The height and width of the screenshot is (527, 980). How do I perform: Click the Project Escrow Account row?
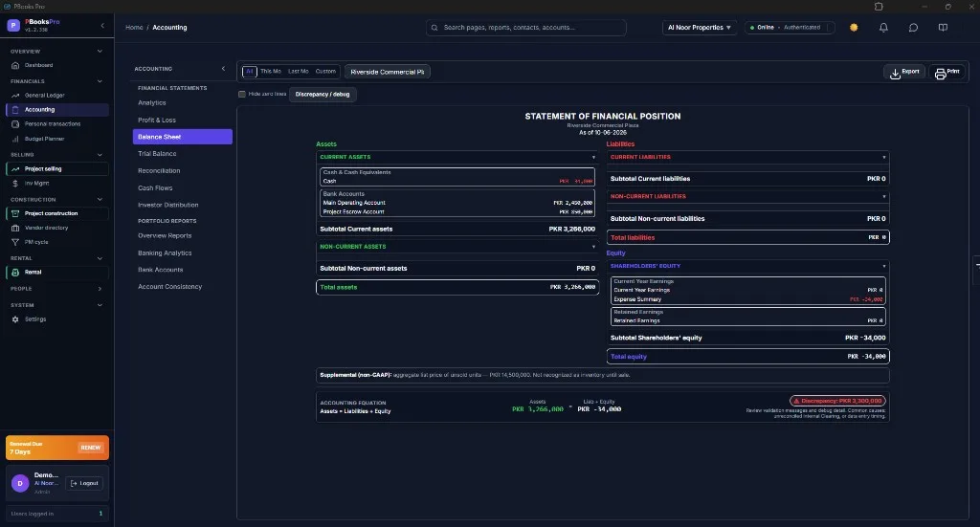(457, 212)
